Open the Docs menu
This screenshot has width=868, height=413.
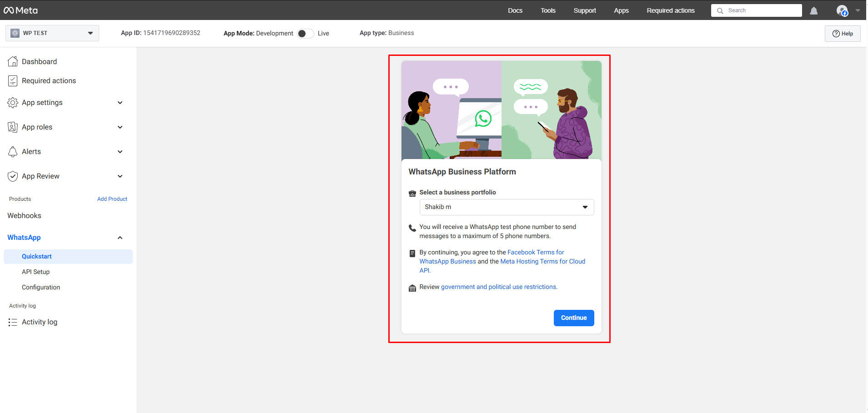point(515,10)
